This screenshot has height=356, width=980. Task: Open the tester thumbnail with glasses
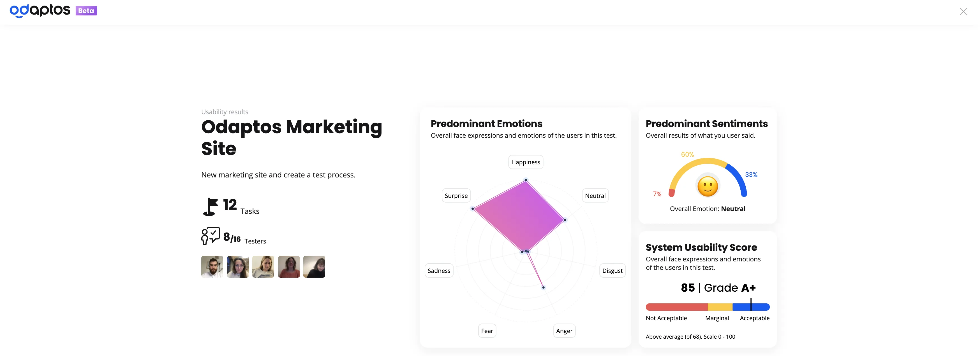(x=238, y=267)
